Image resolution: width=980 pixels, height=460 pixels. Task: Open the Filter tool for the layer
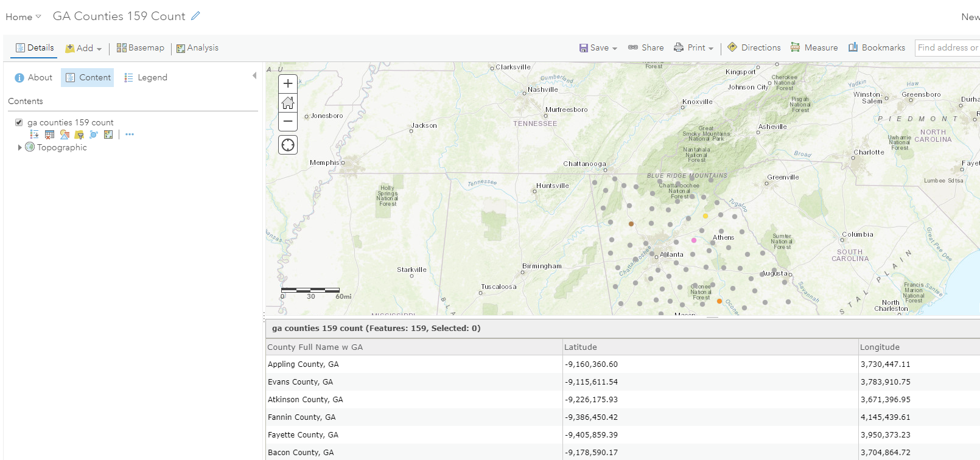[x=79, y=134]
